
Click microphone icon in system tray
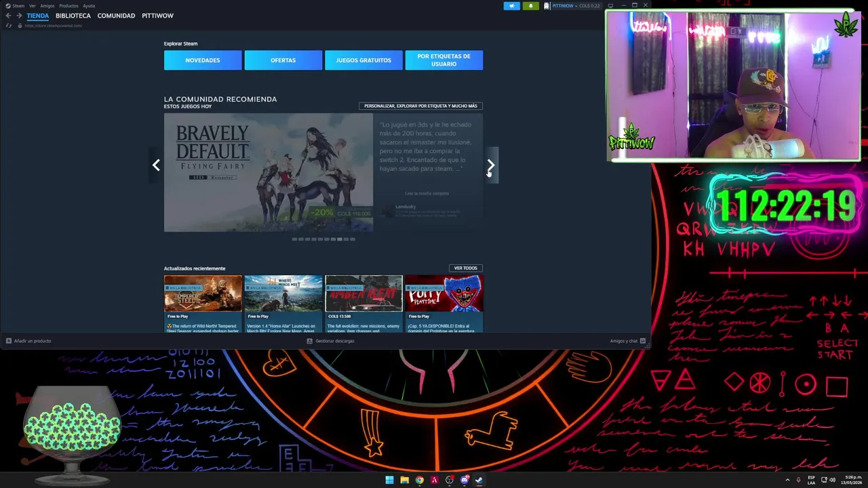click(x=798, y=480)
